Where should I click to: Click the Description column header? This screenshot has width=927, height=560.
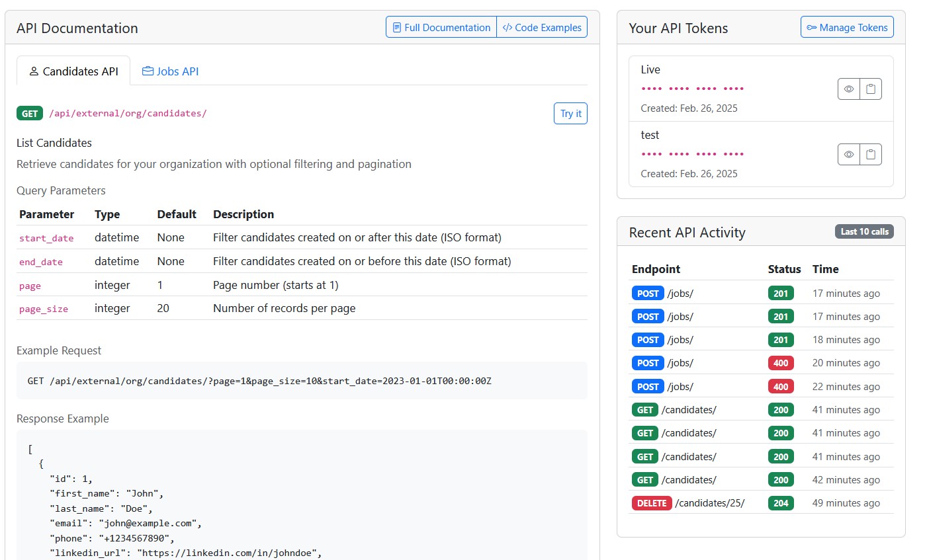click(x=243, y=214)
